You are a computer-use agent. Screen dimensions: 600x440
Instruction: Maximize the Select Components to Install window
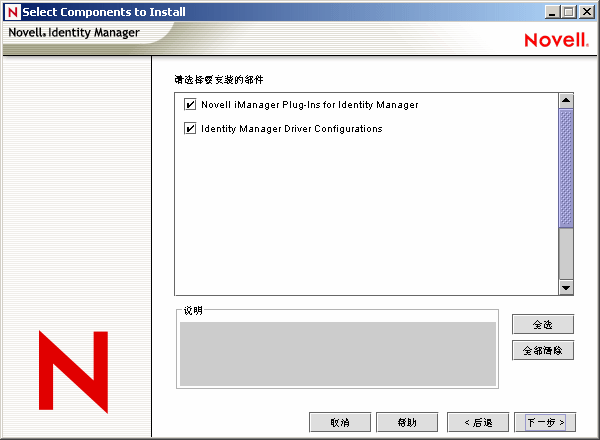(569, 12)
